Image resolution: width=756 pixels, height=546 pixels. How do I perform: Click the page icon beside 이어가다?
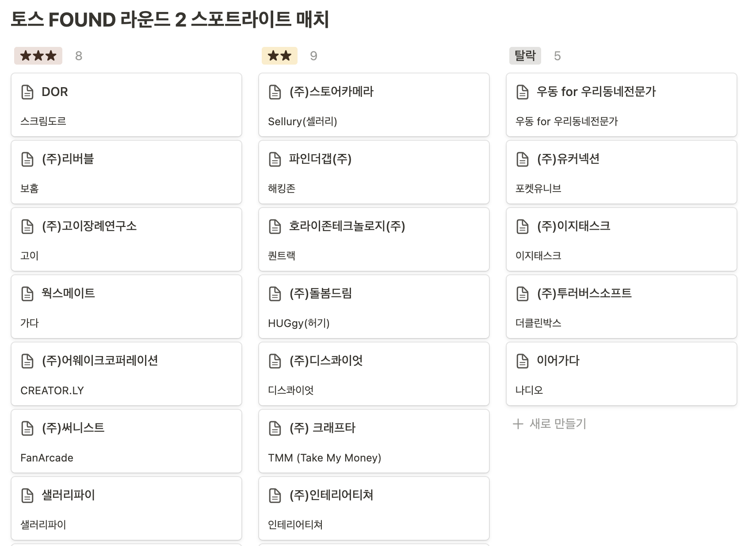tap(523, 361)
